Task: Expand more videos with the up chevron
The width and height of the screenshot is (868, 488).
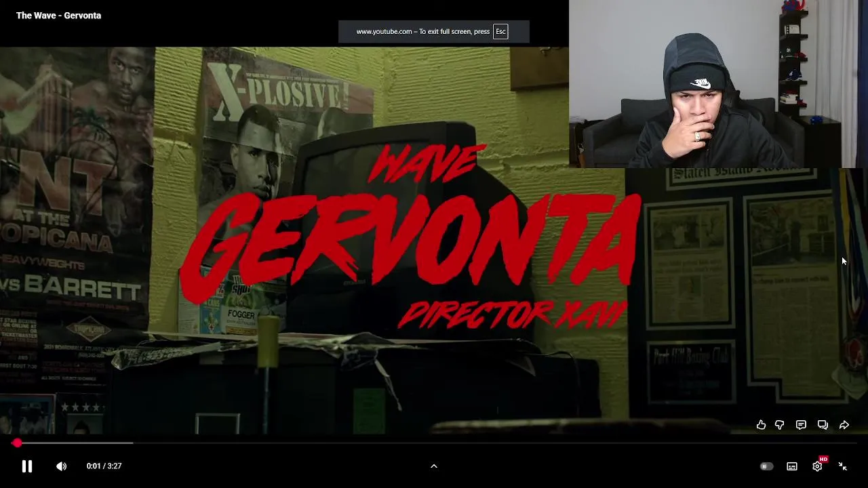Action: click(434, 466)
